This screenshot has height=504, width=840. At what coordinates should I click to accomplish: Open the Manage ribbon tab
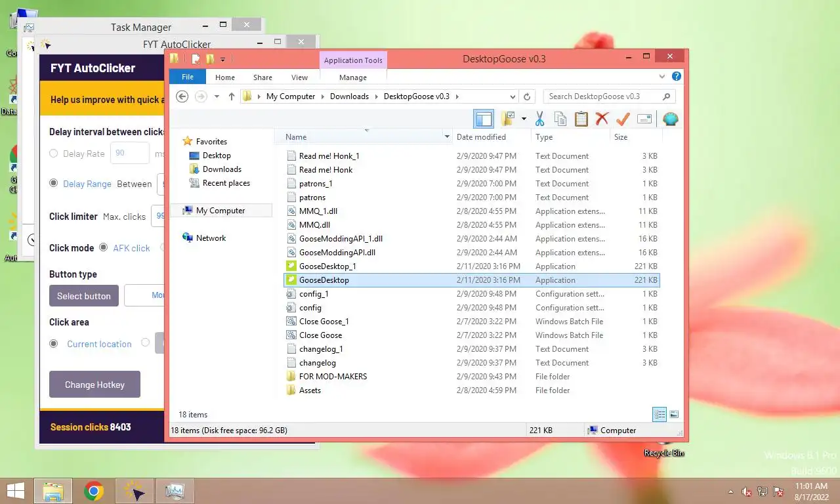353,77
